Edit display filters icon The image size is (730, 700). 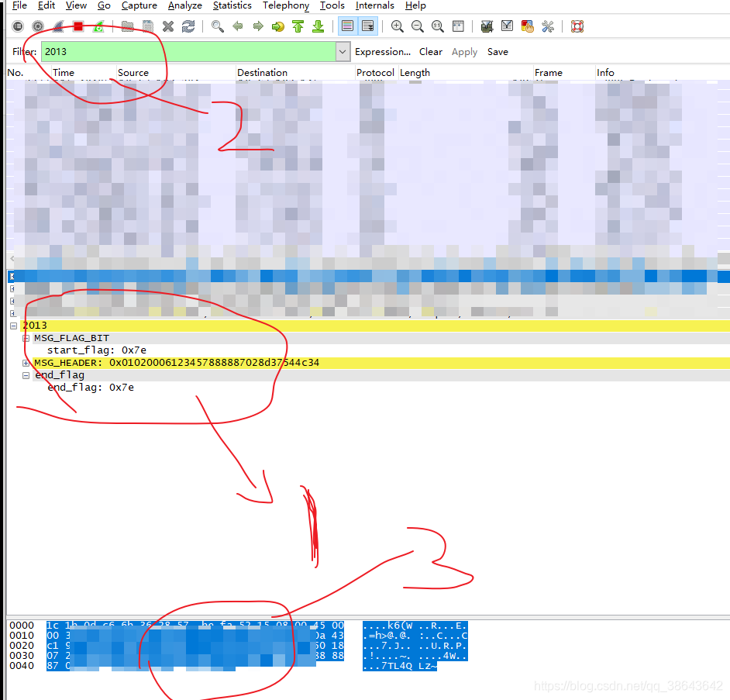click(x=507, y=26)
